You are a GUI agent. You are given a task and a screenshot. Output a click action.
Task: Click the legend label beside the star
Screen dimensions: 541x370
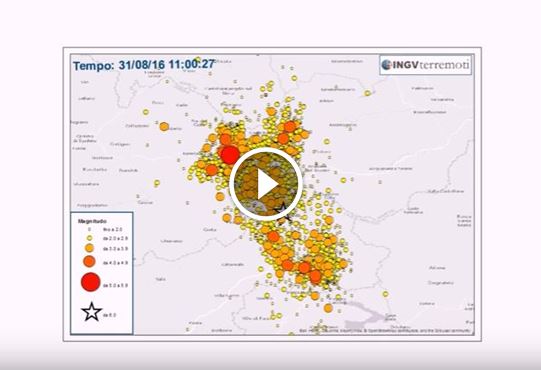click(x=110, y=315)
